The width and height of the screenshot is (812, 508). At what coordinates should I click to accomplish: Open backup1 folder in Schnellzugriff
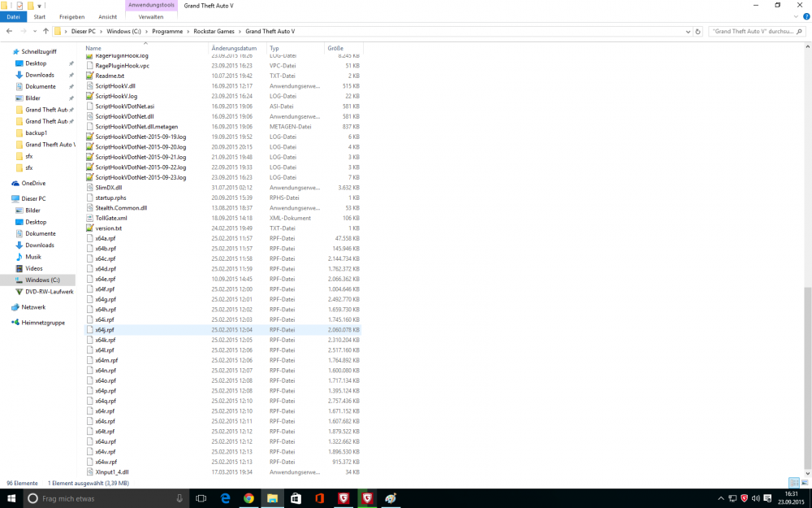(37, 133)
